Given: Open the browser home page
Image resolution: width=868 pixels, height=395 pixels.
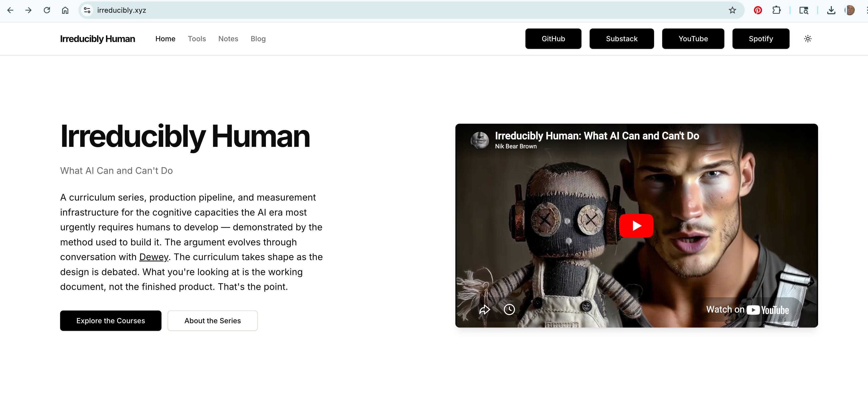Looking at the screenshot, I should click(65, 10).
